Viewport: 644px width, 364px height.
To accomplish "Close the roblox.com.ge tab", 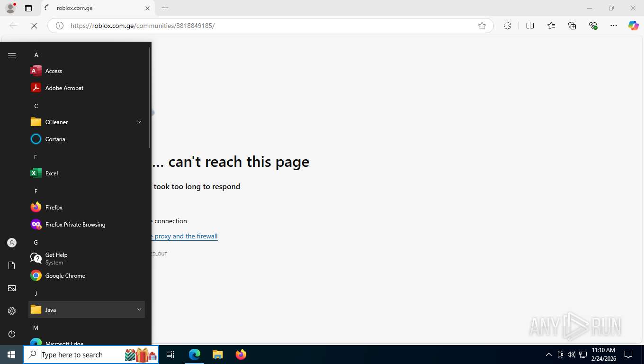I will pyautogui.click(x=147, y=8).
